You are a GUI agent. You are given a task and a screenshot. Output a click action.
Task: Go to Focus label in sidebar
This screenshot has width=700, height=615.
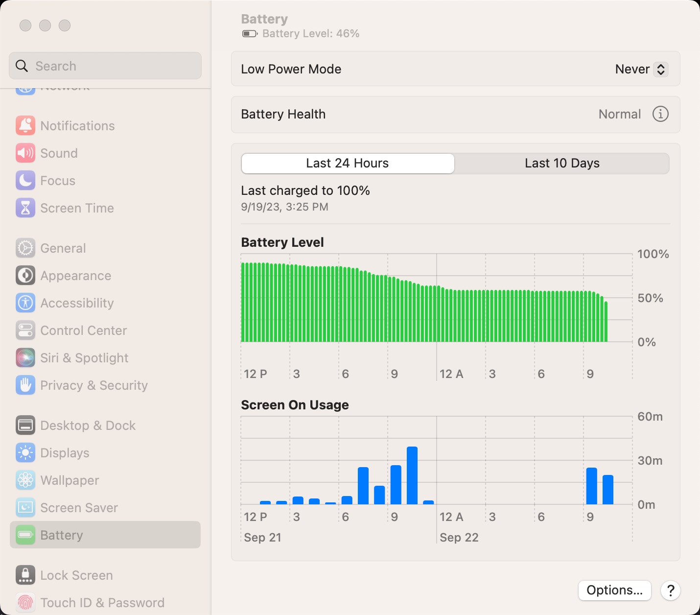click(x=58, y=181)
